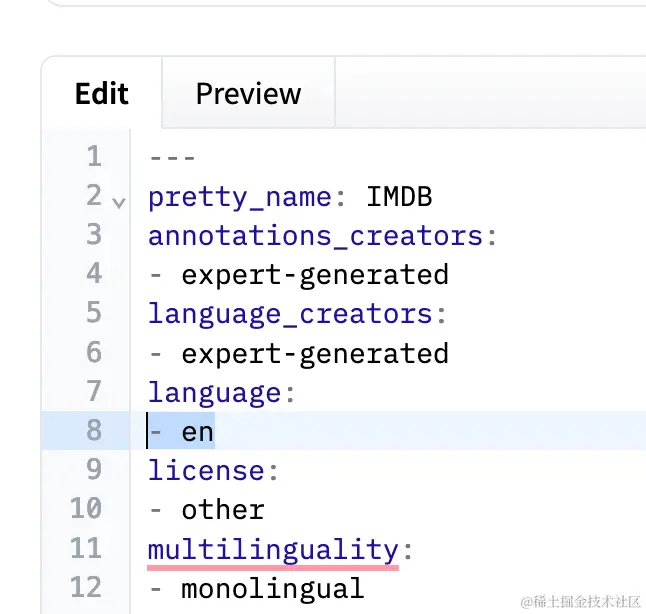
Task: Click line number 5 in the gutter
Action: click(x=94, y=313)
